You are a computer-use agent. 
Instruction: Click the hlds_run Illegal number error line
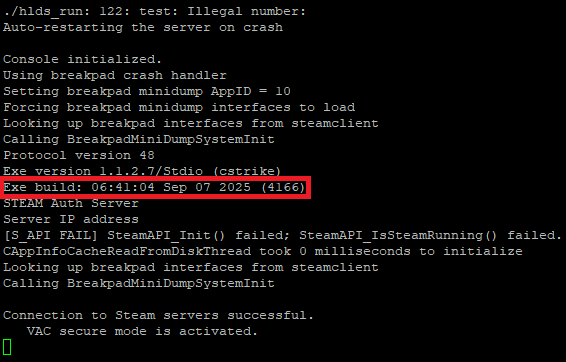154,12
